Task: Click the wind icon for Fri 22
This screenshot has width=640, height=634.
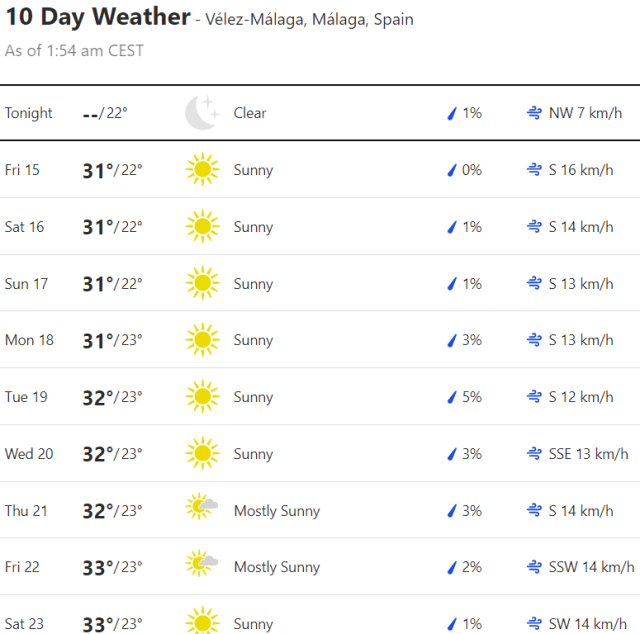Action: [535, 567]
